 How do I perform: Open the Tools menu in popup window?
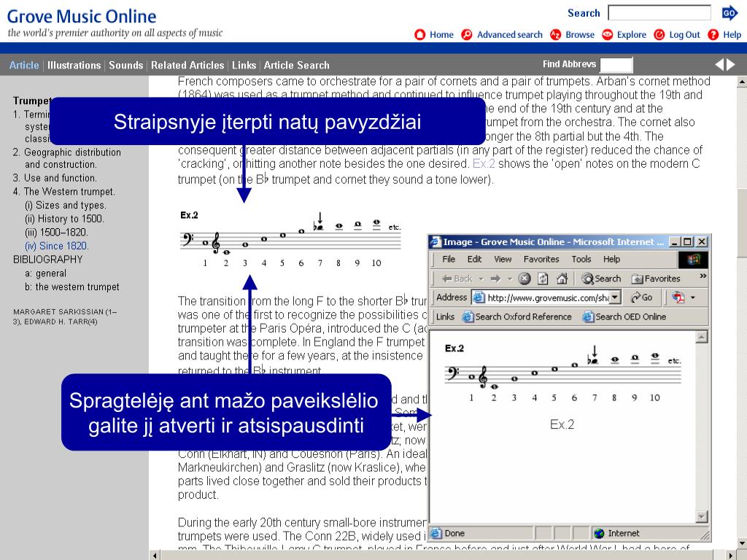[x=581, y=259]
